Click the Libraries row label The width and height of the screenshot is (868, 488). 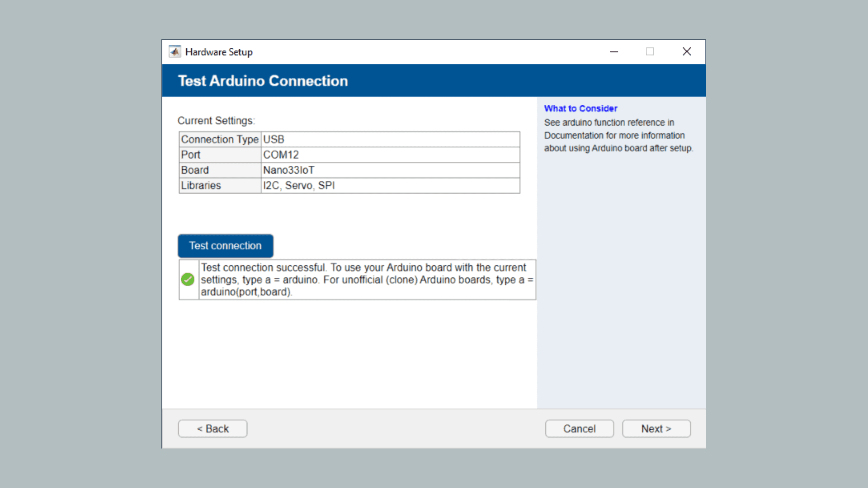(220, 186)
